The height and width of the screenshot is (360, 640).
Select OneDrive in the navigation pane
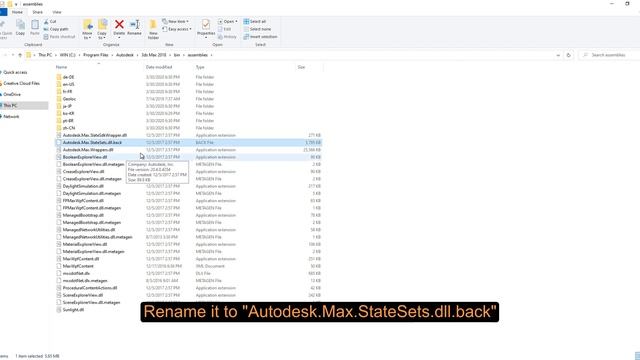12,94
